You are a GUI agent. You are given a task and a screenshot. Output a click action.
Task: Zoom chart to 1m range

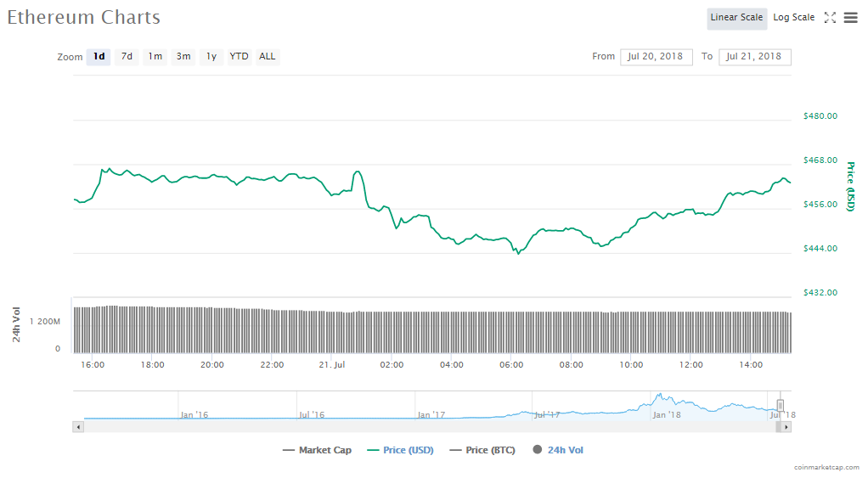point(155,57)
